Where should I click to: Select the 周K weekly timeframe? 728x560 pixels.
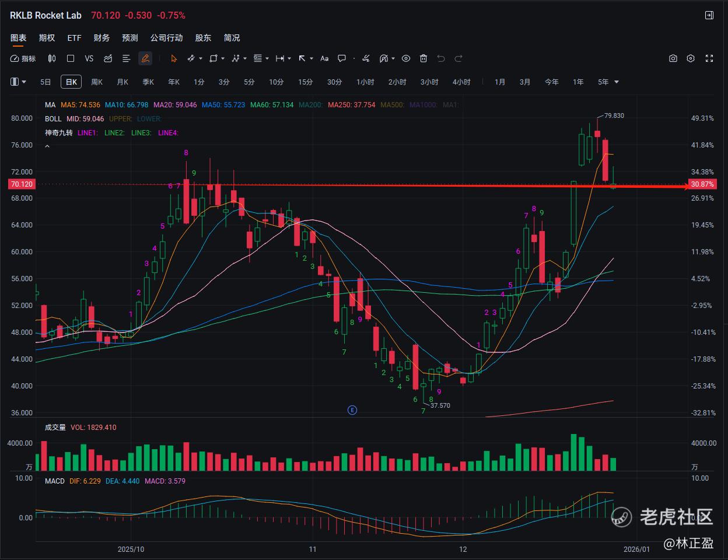click(x=97, y=82)
